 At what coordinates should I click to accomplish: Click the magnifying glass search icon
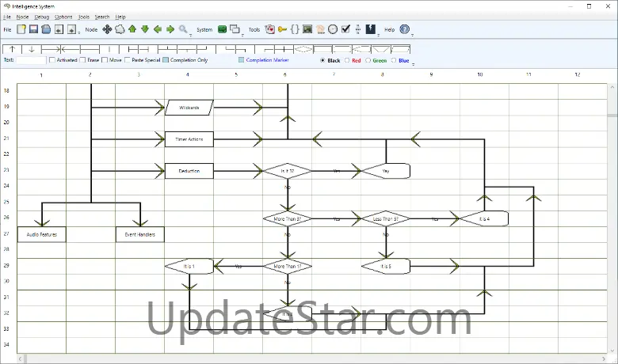coord(183,29)
